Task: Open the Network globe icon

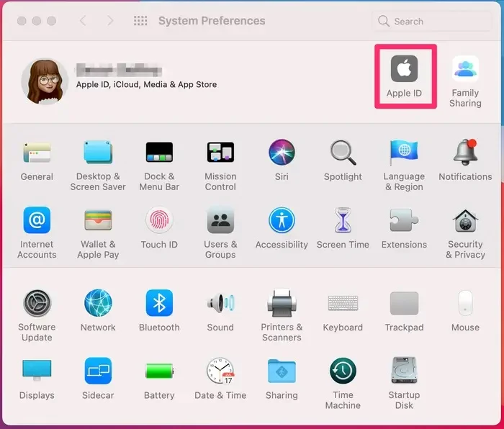Action: 98,303
